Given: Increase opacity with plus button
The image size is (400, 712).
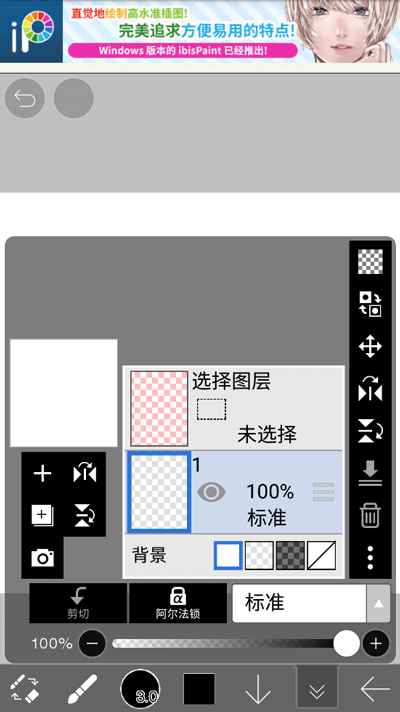Looking at the screenshot, I should coord(375,643).
